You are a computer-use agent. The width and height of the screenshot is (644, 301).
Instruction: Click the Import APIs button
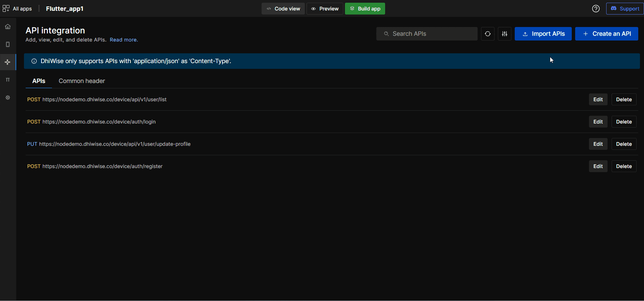tap(543, 34)
